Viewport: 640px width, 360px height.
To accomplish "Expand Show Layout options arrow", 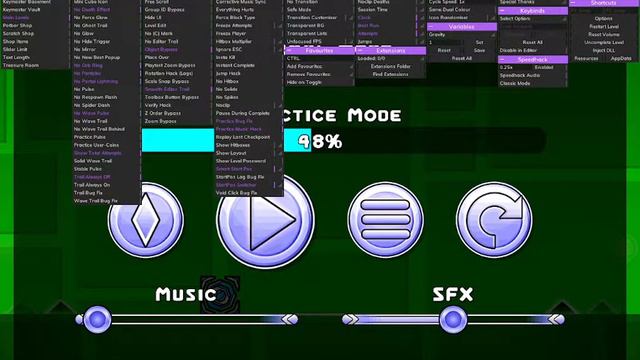I will pos(280,153).
